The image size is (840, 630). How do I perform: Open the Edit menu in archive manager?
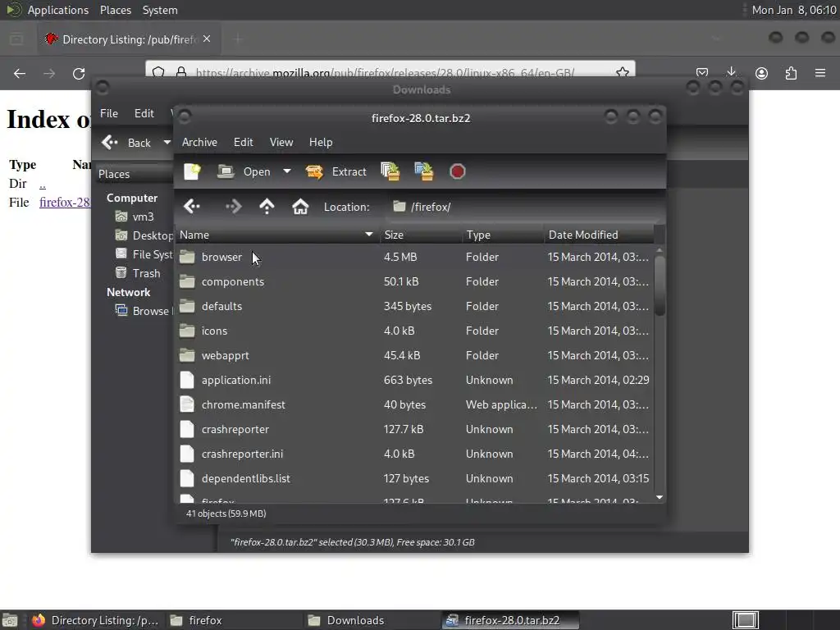pyautogui.click(x=243, y=142)
